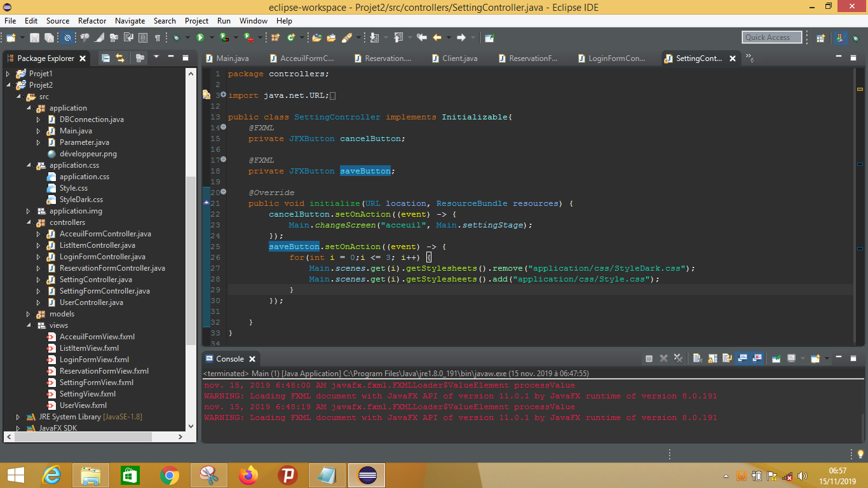Click the Coverage run icon

[x=224, y=37]
